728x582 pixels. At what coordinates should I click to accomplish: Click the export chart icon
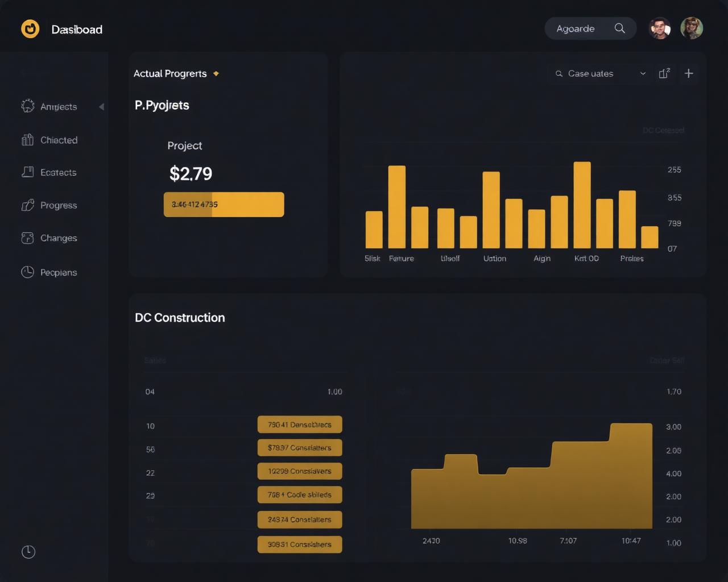coord(664,73)
